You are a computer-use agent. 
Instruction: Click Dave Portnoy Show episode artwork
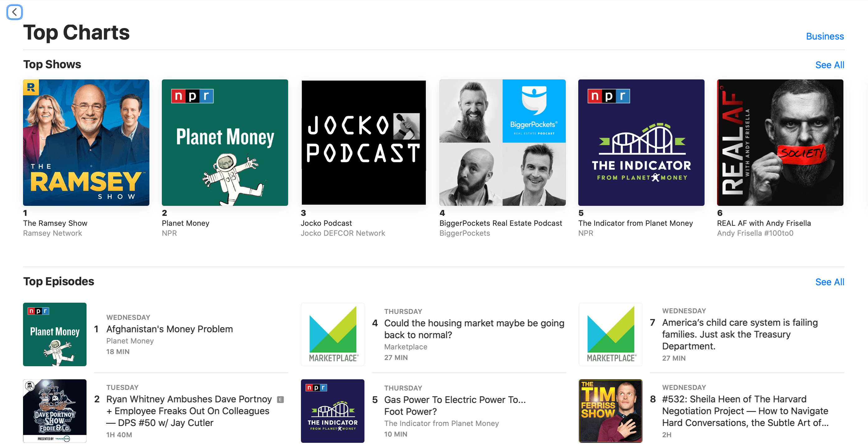coord(54,411)
